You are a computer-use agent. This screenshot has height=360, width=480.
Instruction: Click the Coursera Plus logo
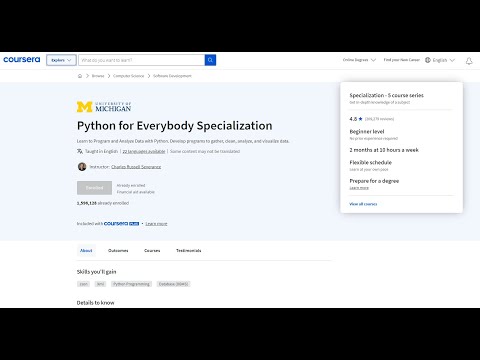(x=121, y=224)
